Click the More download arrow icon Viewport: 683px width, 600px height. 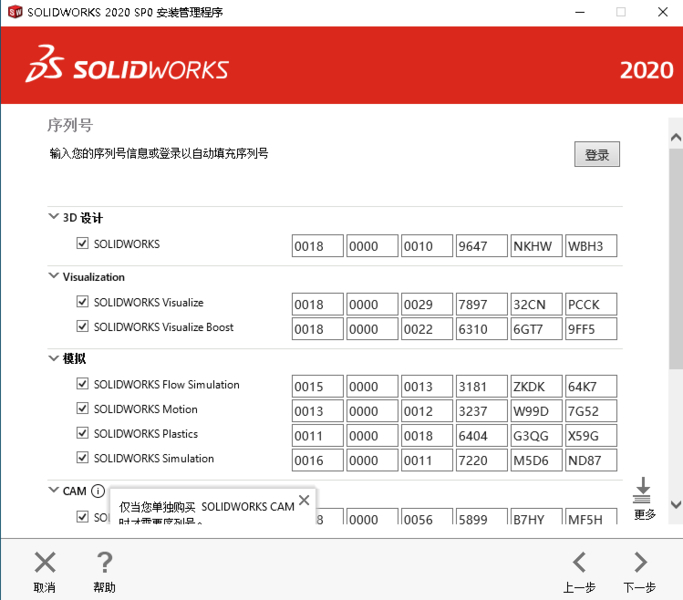642,490
